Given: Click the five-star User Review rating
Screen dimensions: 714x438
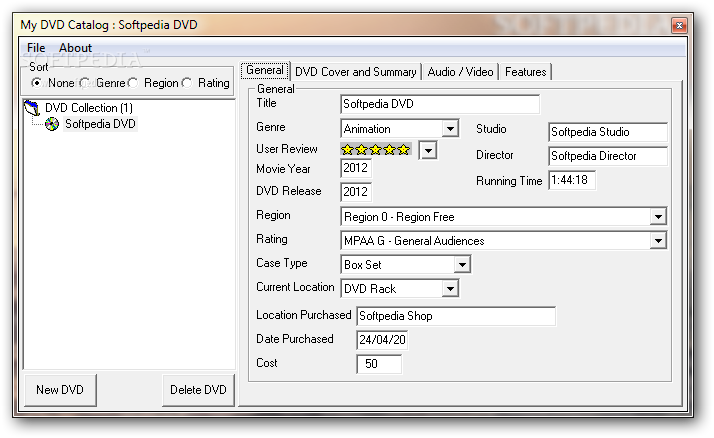Looking at the screenshot, I should coord(376,149).
